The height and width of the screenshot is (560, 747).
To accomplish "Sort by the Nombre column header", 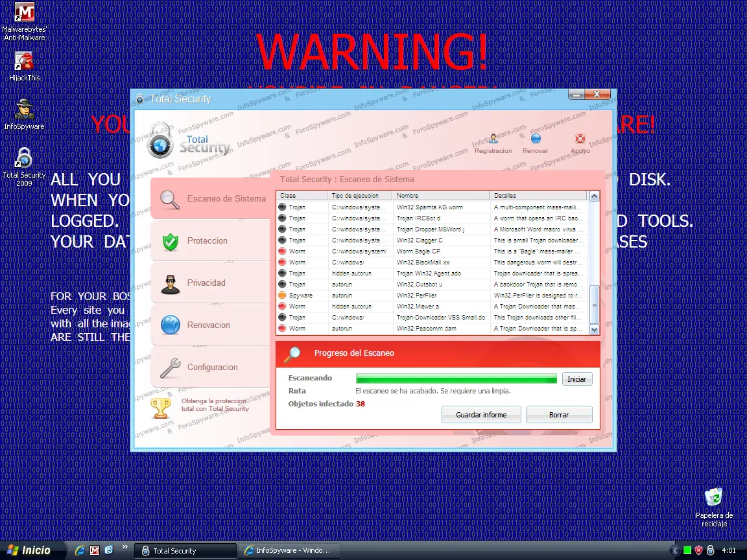I will tap(441, 196).
